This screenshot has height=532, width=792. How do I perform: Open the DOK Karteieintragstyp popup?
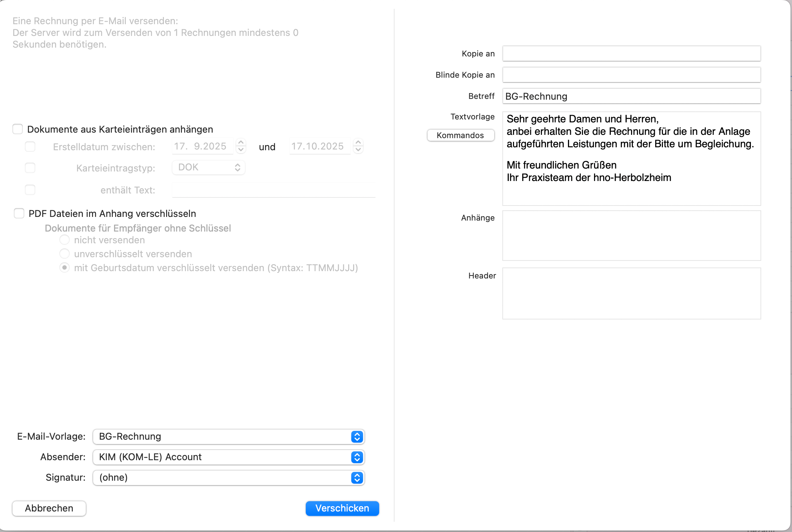[x=209, y=167]
